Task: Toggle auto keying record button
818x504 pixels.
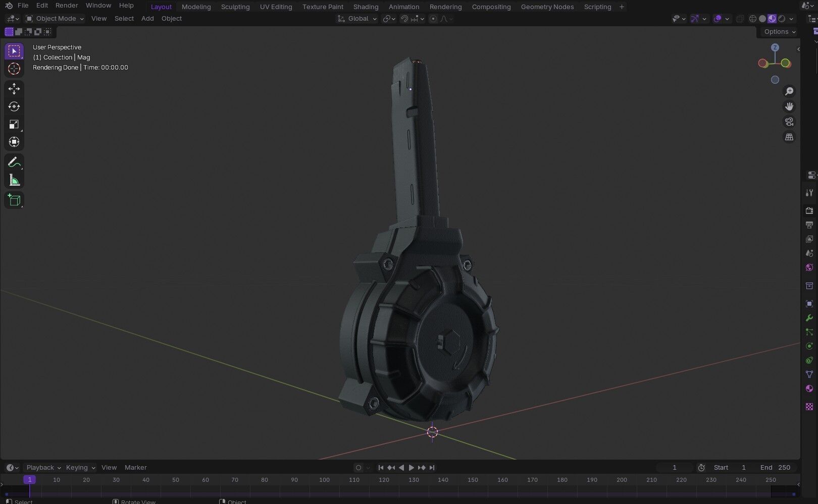Action: (359, 468)
